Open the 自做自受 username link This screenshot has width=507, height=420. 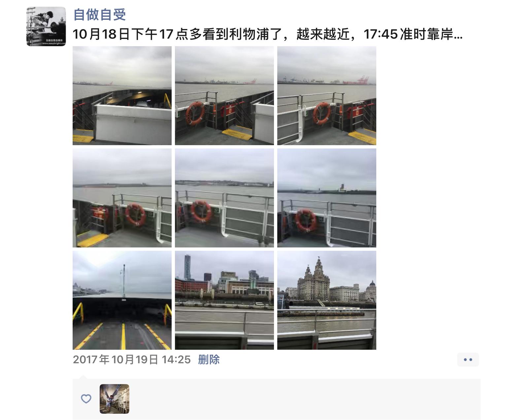point(99,15)
